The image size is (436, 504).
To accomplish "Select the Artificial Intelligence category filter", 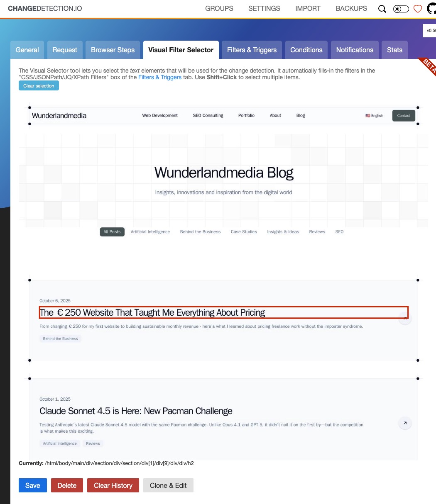I will click(x=150, y=232).
